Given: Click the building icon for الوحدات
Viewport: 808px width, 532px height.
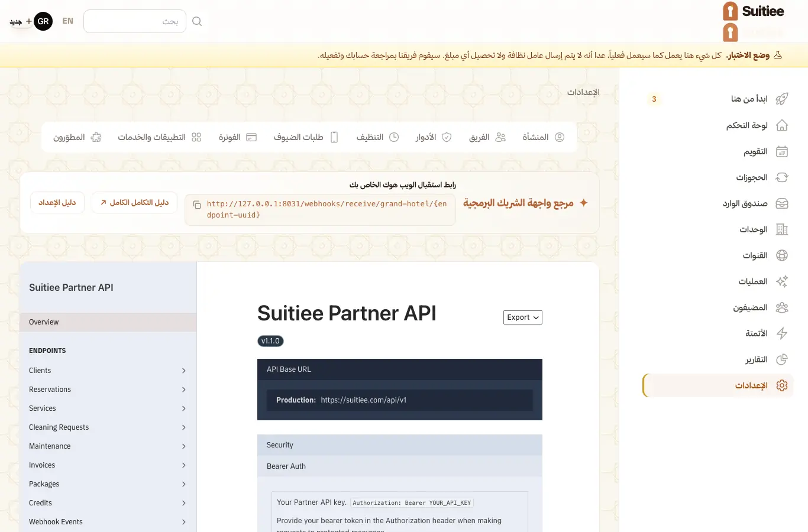Looking at the screenshot, I should click(x=781, y=229).
